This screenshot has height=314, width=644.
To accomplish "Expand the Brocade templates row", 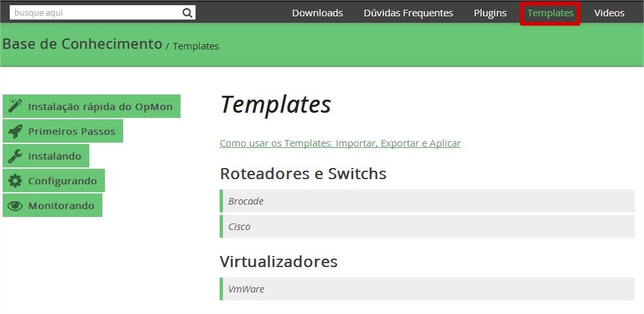I will (427, 201).
